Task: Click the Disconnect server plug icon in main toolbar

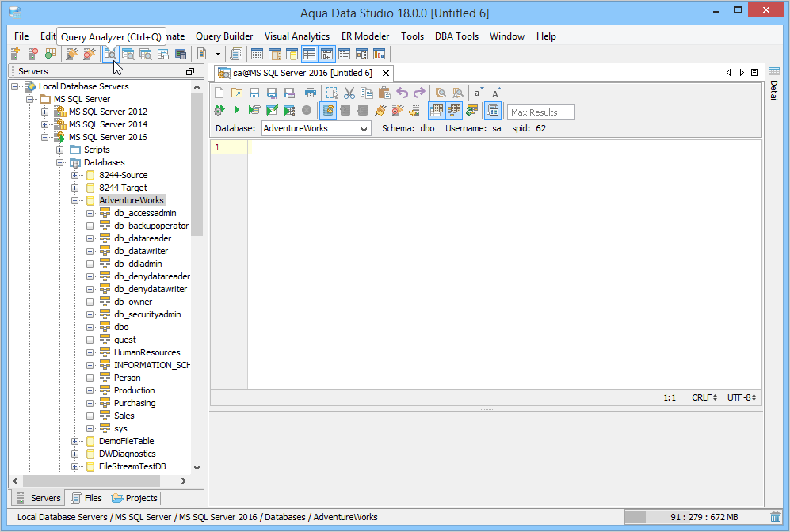Action: coord(90,54)
